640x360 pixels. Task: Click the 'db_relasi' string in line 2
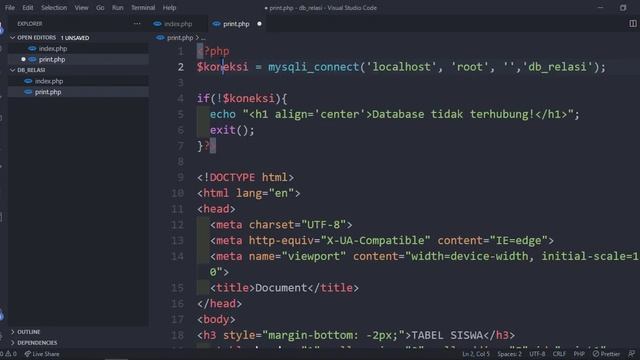tap(557, 67)
